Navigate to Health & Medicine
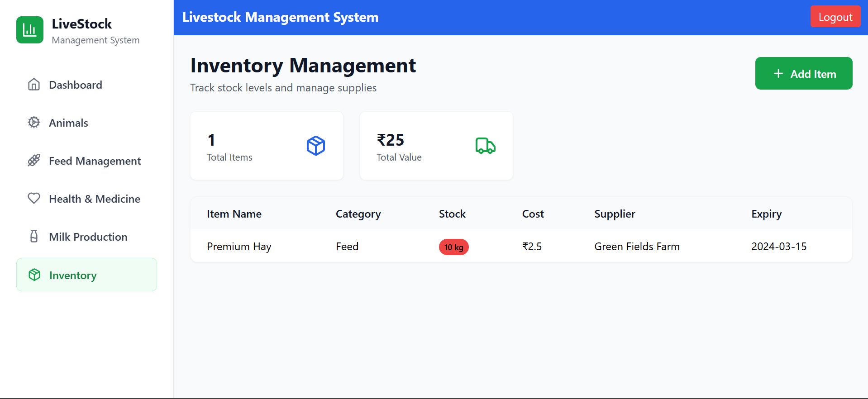 [86, 199]
